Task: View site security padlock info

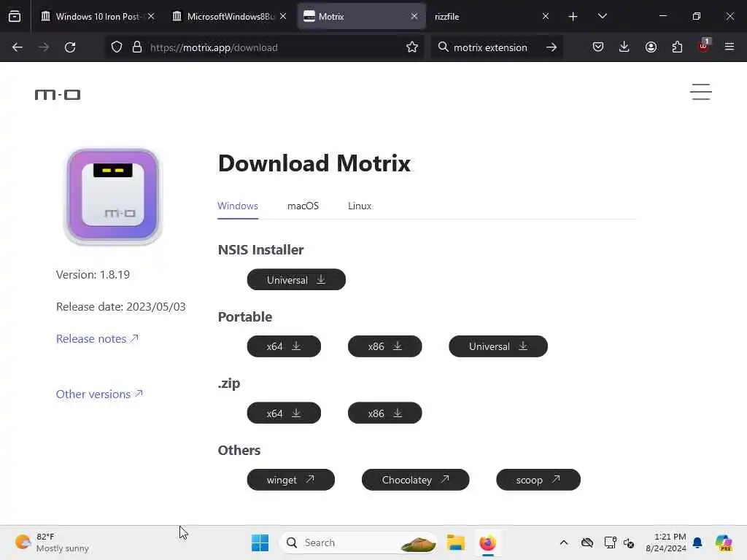Action: 137,47
